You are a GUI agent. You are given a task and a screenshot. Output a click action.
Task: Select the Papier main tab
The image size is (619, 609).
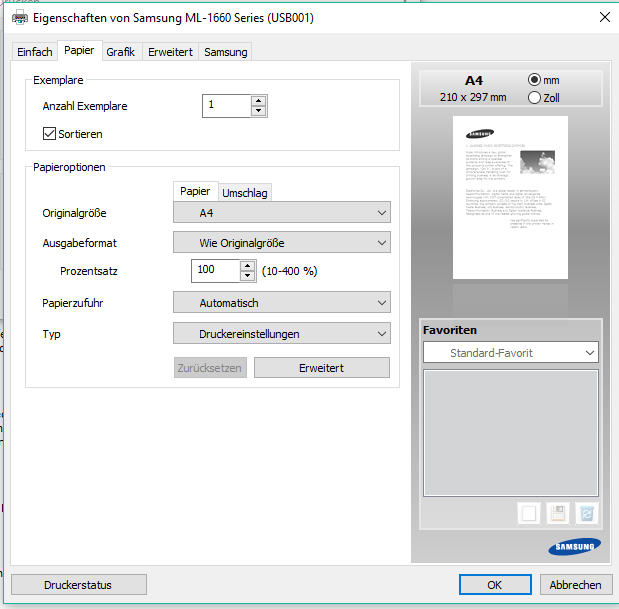click(79, 51)
